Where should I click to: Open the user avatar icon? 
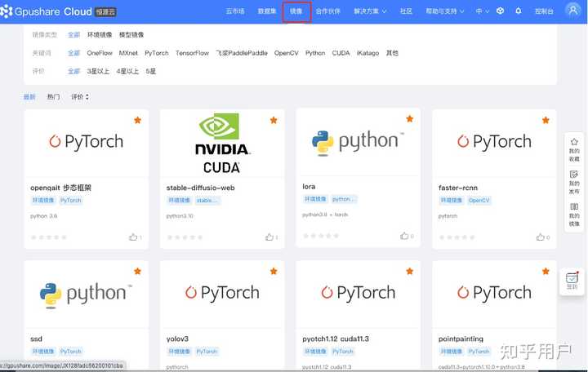tap(573, 10)
